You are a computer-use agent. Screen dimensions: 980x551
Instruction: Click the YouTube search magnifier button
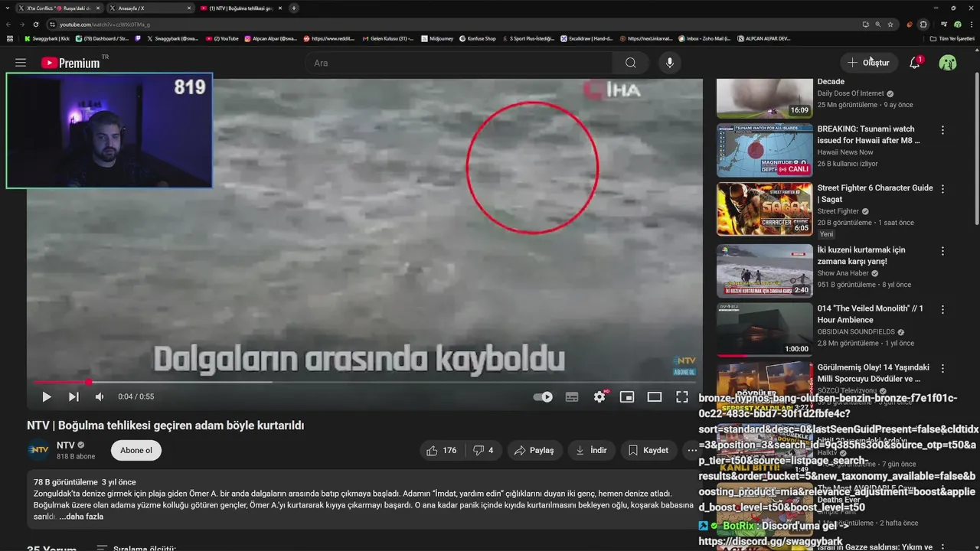(630, 63)
